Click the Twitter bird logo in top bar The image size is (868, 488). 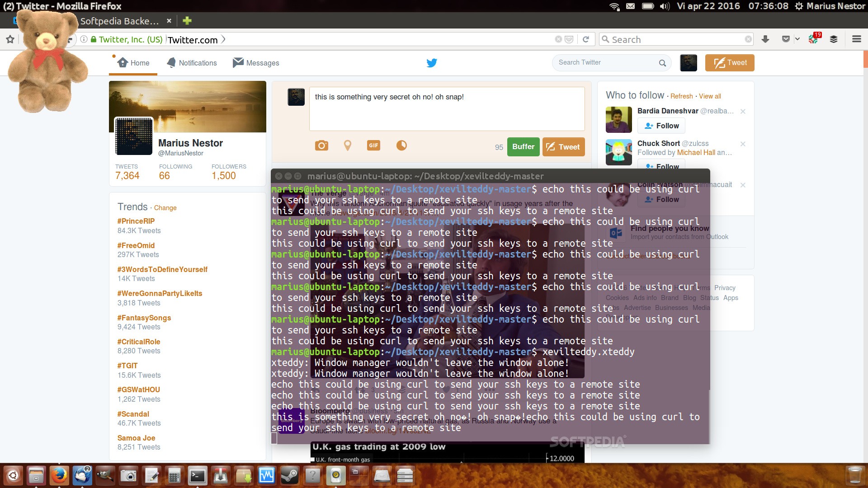[432, 63]
